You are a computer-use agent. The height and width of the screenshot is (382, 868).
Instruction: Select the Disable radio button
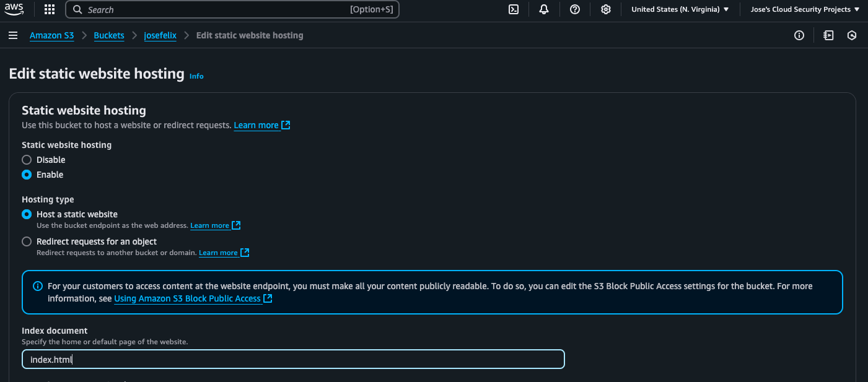27,160
